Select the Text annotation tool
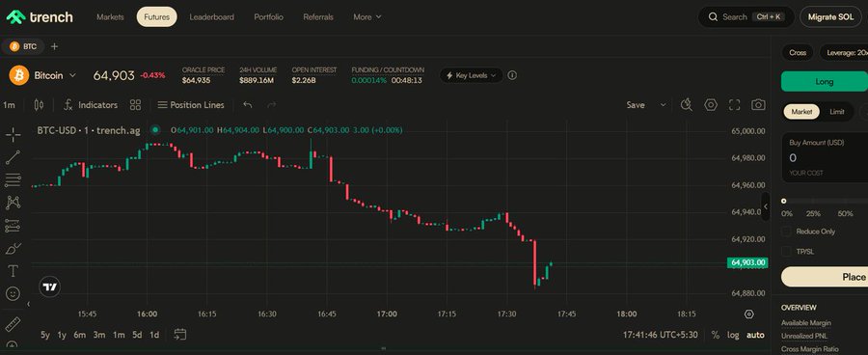The width and height of the screenshot is (868, 355). (x=13, y=271)
